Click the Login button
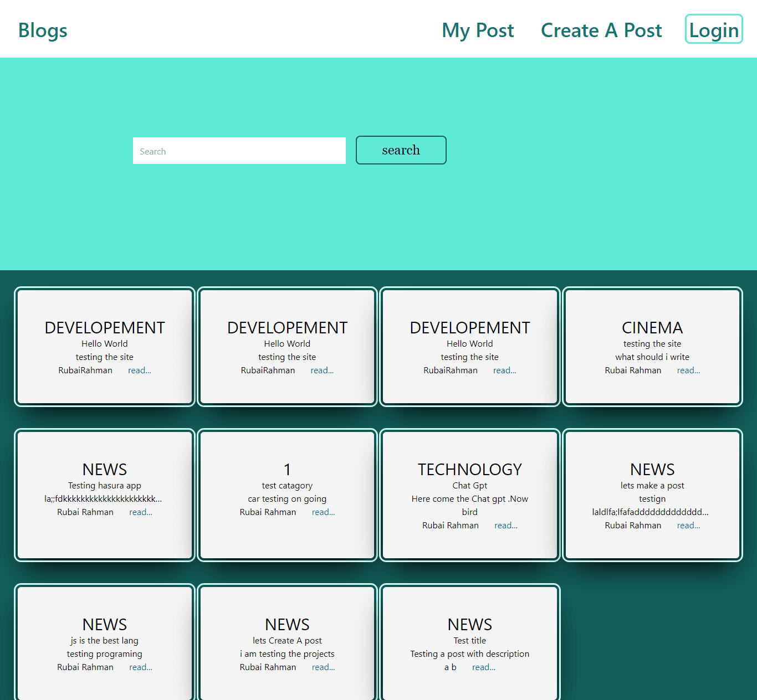Image resolution: width=757 pixels, height=700 pixels. (714, 30)
